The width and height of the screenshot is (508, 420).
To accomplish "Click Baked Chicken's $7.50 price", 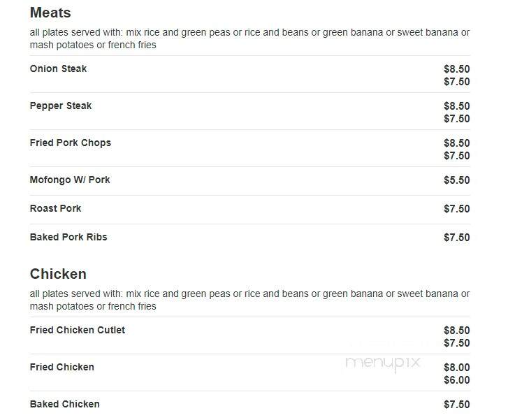I will click(457, 405).
